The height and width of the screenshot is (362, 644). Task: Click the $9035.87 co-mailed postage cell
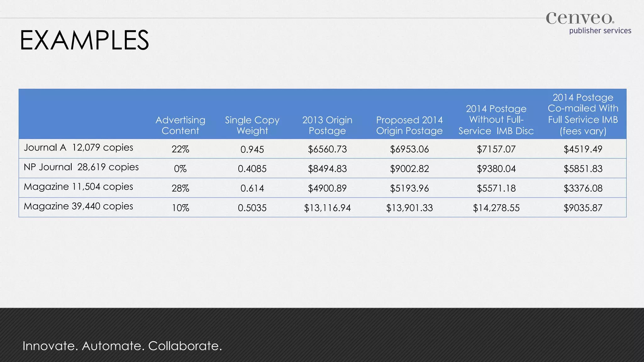point(583,208)
